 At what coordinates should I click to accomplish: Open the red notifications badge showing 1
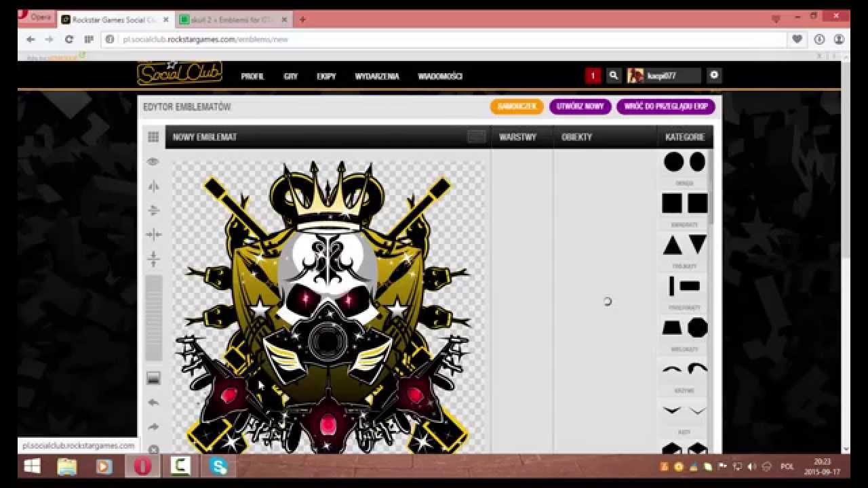[593, 76]
